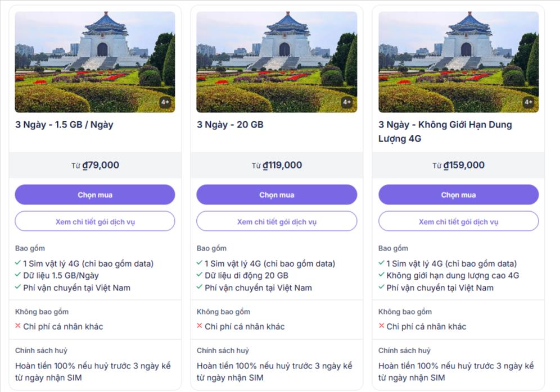560x392 pixels.
Task: Open "Xem chi tiết gói dịch vụ" for the 20 GB plan
Action: click(276, 221)
